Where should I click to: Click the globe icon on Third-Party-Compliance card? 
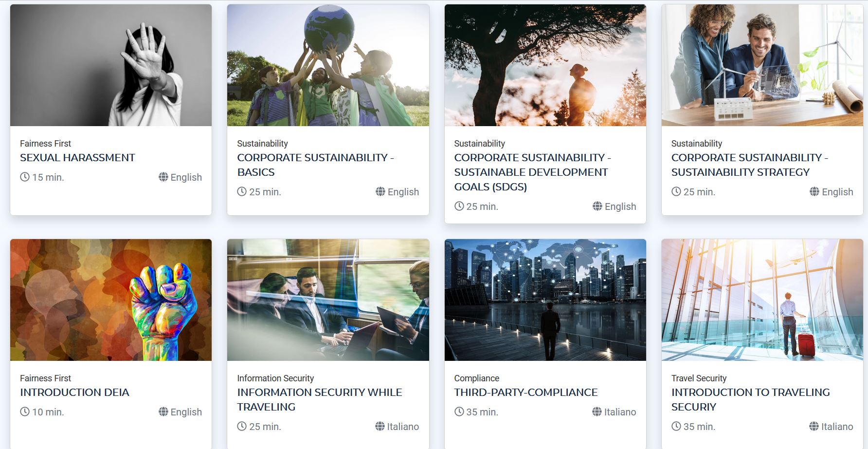click(597, 412)
